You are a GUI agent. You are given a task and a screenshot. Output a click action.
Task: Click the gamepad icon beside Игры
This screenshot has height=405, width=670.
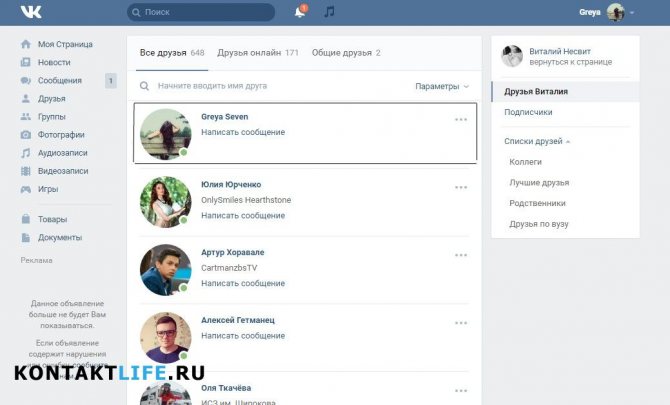pos(26,189)
